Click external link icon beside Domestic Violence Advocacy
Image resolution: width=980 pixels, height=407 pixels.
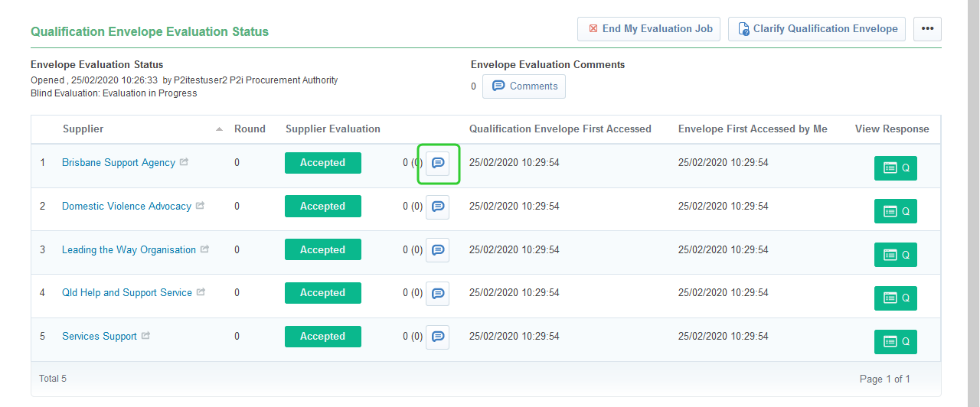200,206
